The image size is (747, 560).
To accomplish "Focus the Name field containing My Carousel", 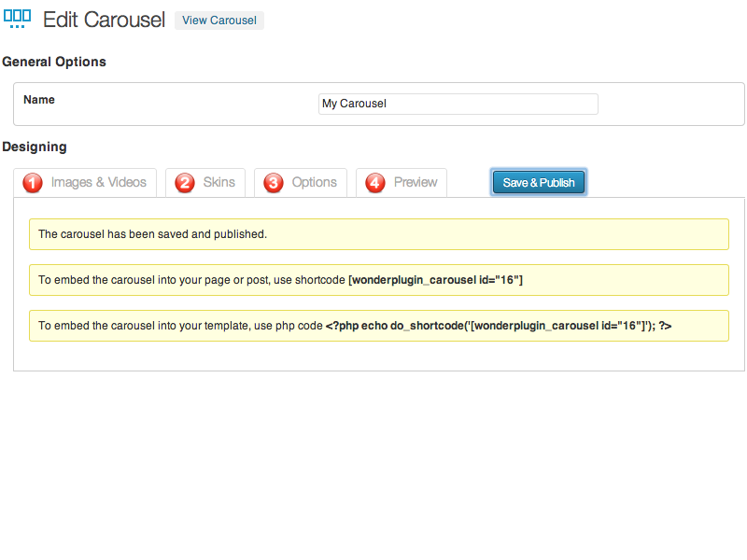I will pos(458,104).
